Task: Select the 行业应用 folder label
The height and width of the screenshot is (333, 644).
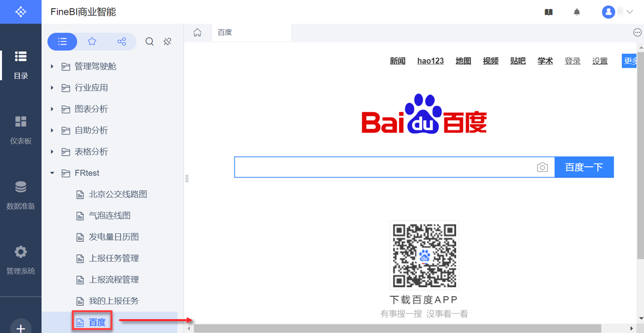Action: coord(91,88)
